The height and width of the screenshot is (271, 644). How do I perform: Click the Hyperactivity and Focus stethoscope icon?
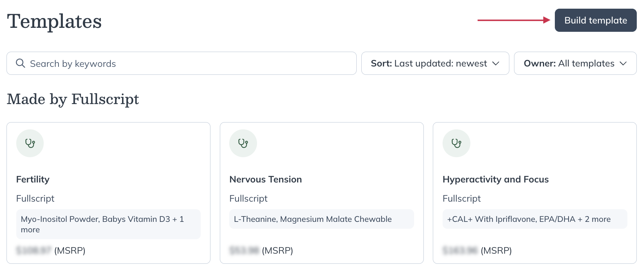pos(456,143)
